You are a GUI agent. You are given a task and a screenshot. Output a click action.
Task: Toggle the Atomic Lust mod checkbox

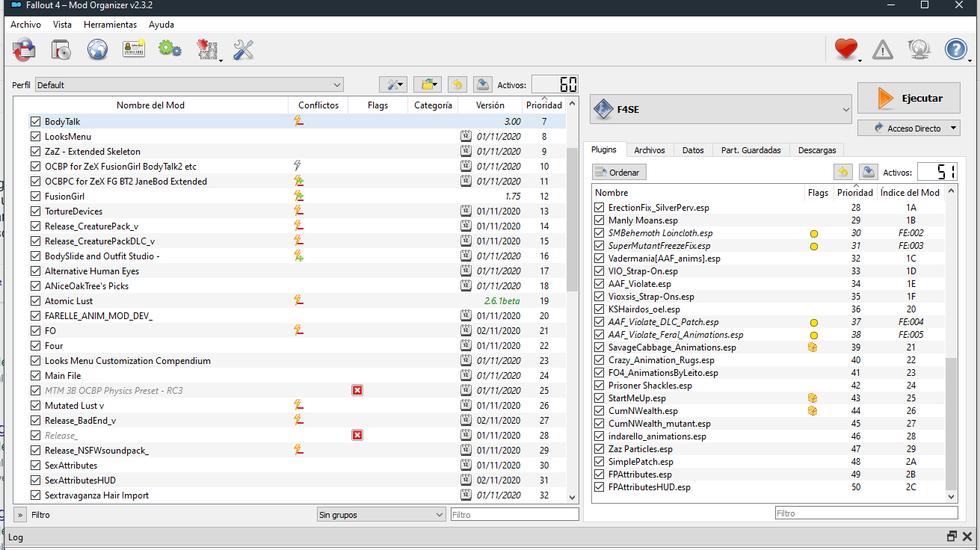pos(35,300)
